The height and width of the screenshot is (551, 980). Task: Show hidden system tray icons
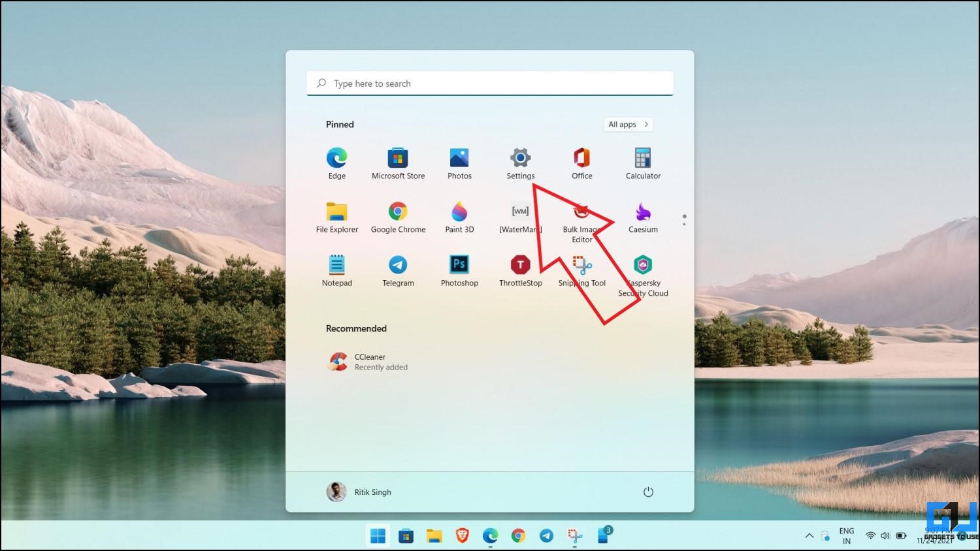809,536
